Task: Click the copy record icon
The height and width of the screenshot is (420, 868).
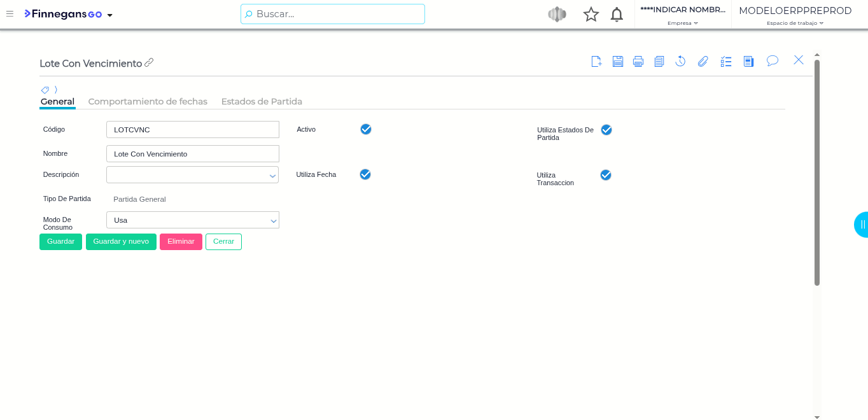Action: pos(659,61)
